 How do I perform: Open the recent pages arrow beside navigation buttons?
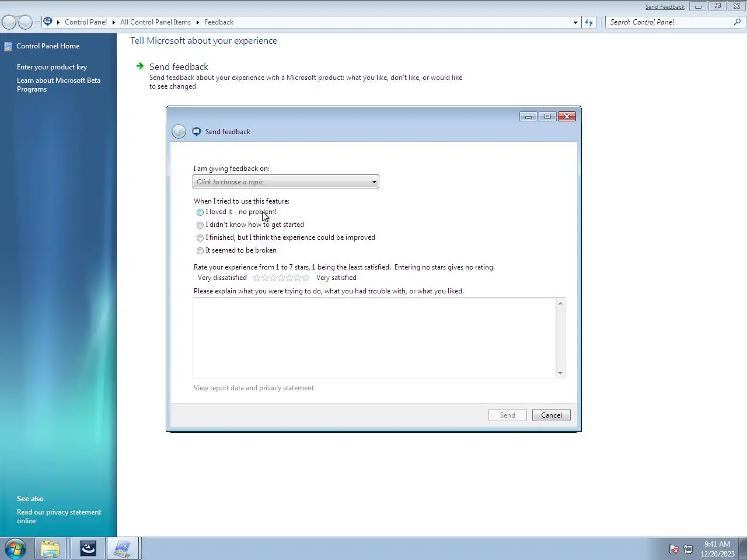pos(37,22)
